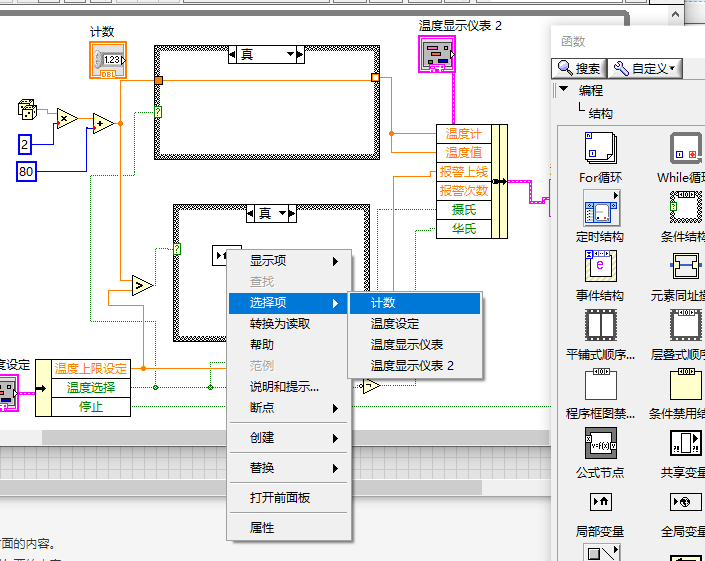Select the greater-than comparison node
The width and height of the screenshot is (705, 561).
143,285
